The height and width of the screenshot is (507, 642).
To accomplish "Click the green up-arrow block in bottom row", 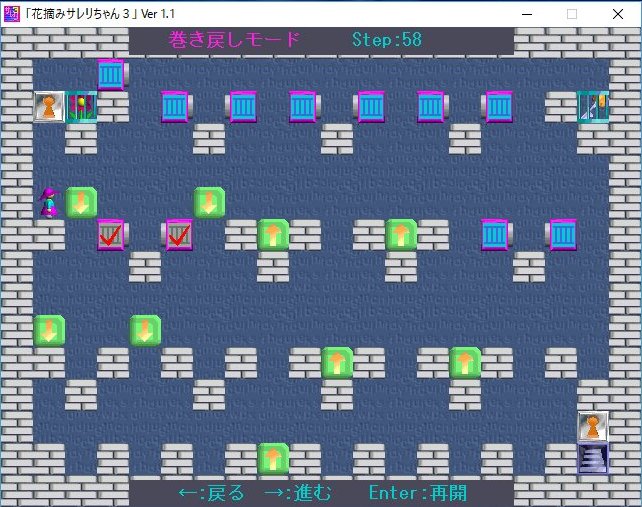I will point(273,459).
